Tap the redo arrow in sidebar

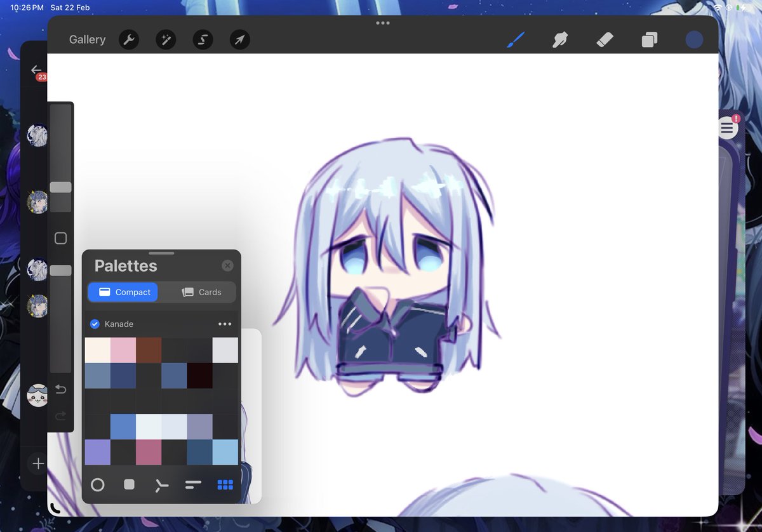coord(61,416)
